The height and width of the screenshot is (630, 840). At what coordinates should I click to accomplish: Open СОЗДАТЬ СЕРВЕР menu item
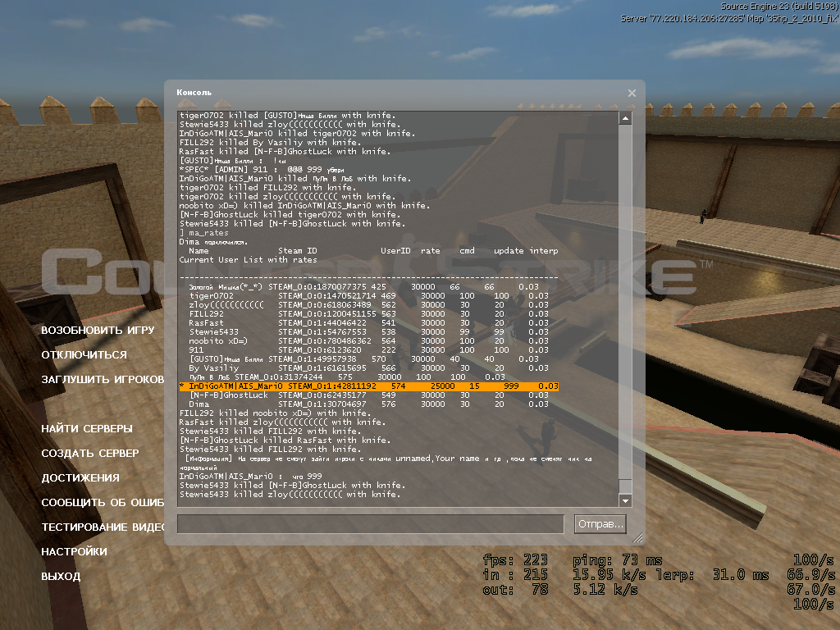90,453
